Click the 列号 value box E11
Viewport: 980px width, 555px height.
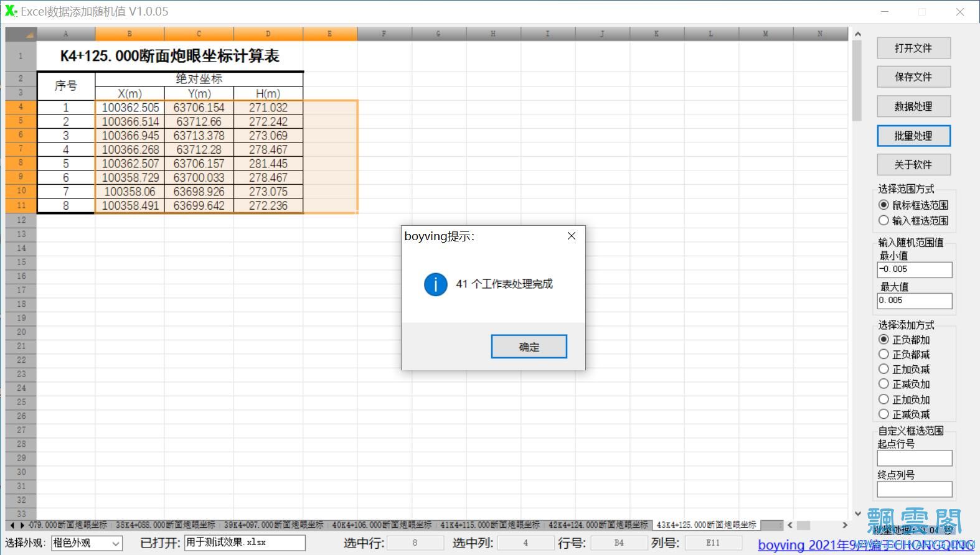(713, 543)
